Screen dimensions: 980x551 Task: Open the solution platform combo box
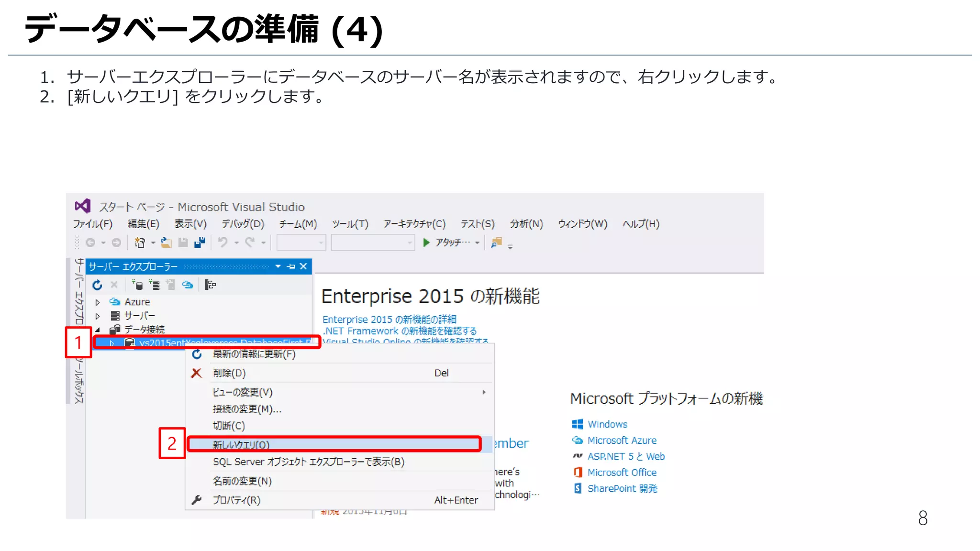pyautogui.click(x=373, y=242)
